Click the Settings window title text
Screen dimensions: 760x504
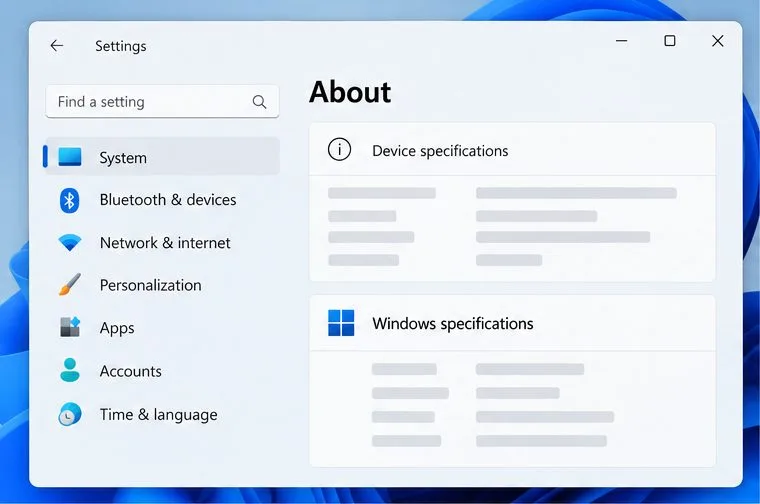[121, 46]
